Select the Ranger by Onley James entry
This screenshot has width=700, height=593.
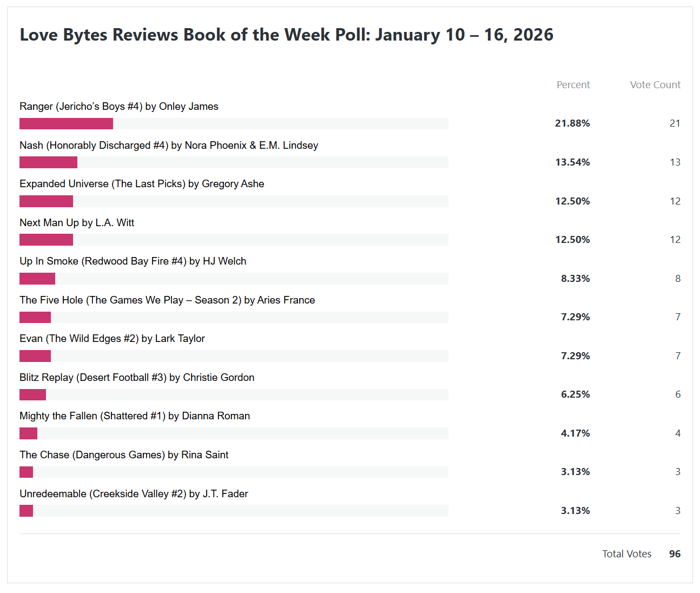click(118, 107)
